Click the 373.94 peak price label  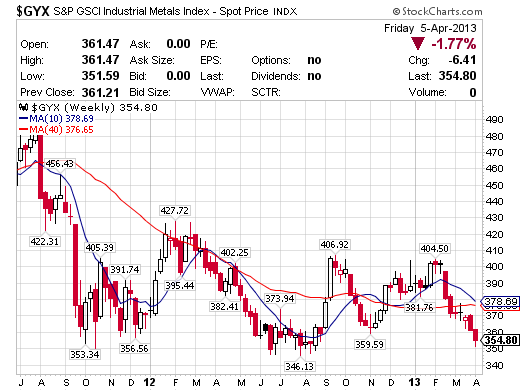280,298
